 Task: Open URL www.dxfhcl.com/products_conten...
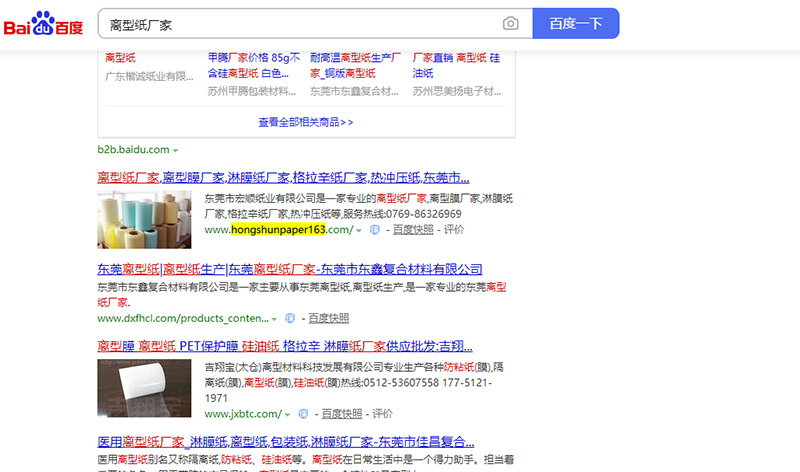pyautogui.click(x=183, y=318)
